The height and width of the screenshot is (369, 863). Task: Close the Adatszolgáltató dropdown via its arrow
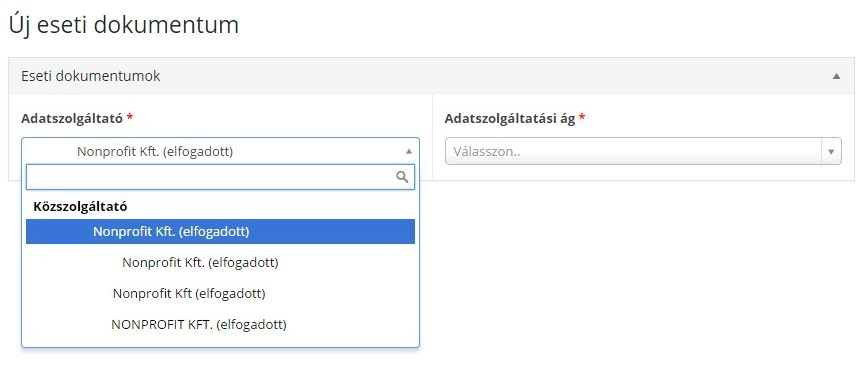click(408, 151)
